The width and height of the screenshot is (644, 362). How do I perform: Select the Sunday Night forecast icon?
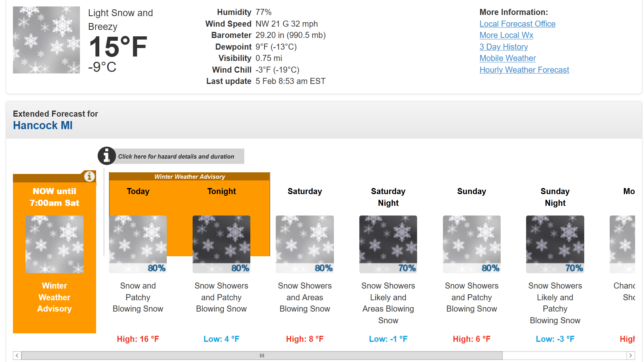tap(555, 244)
